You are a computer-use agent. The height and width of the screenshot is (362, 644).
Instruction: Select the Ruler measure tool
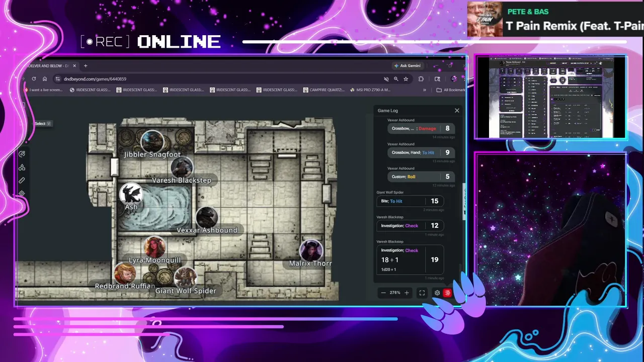click(x=22, y=180)
